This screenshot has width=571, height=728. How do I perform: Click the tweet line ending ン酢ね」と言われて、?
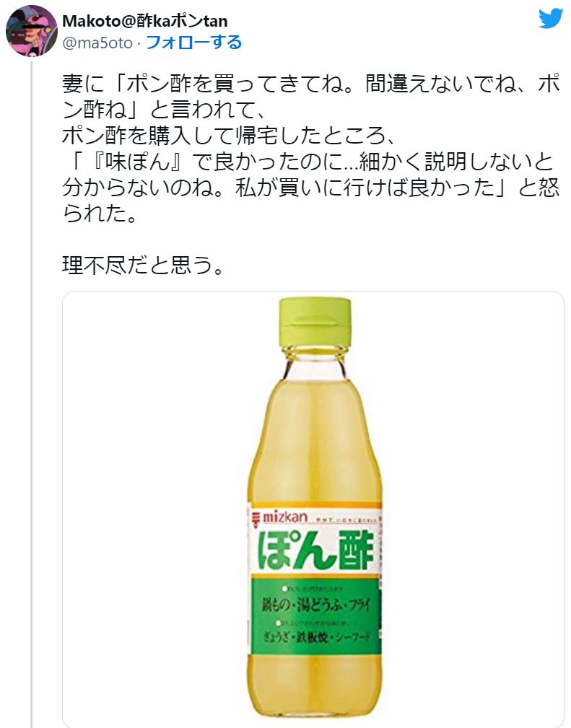pos(163,110)
